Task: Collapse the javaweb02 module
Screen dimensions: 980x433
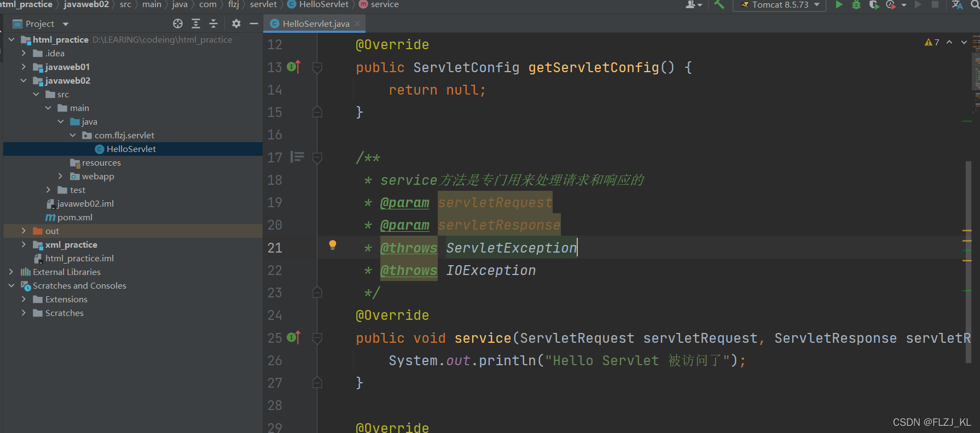Action: [x=24, y=80]
